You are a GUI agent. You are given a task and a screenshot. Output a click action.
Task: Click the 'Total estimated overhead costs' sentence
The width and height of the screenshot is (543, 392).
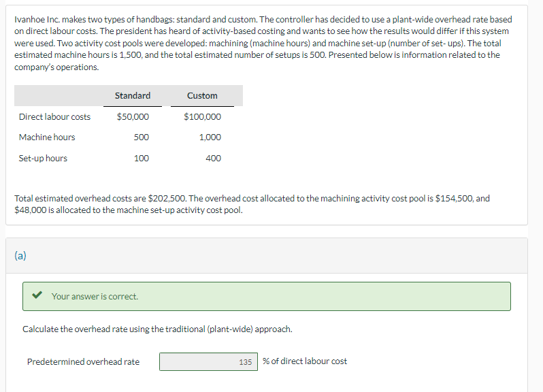[252, 204]
